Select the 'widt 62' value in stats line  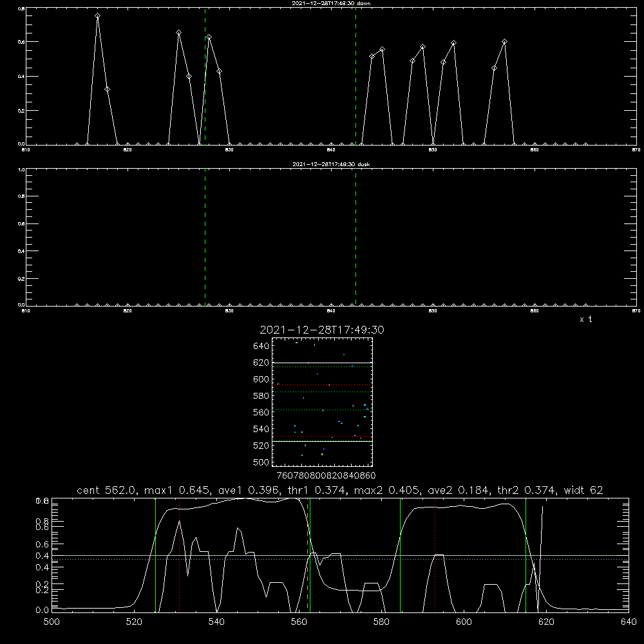pos(583,490)
